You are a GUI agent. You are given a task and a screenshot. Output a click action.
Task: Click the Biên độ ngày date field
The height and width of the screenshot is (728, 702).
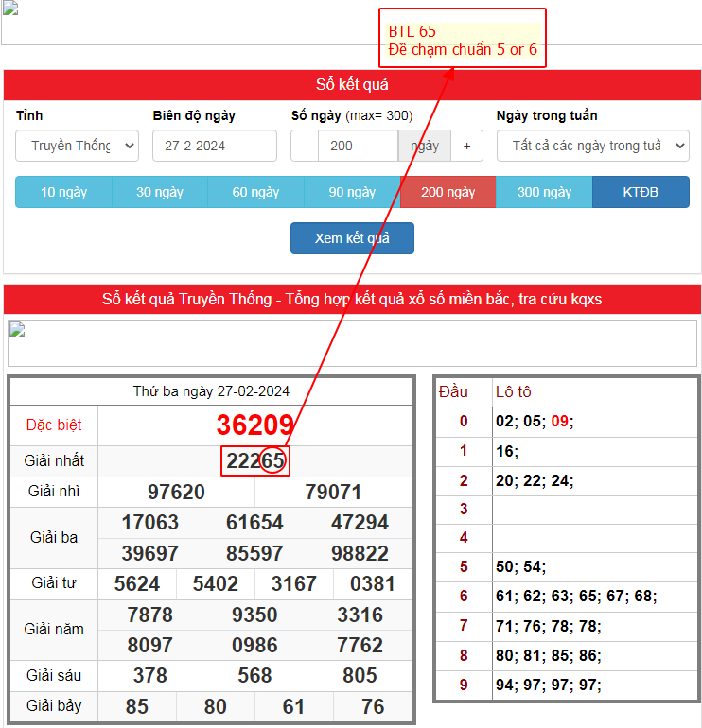pos(215,146)
